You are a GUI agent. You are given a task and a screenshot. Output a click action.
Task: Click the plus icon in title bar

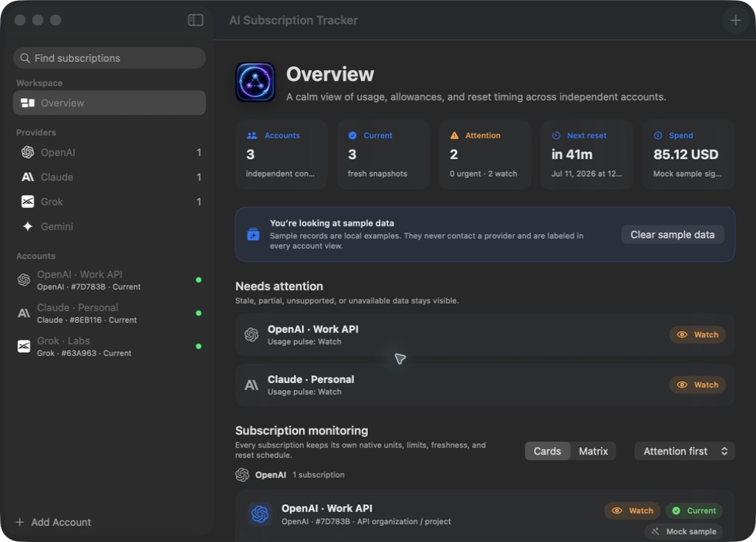tap(735, 20)
